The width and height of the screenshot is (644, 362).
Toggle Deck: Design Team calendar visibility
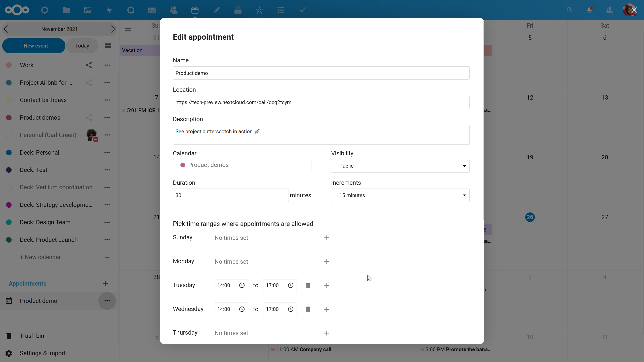point(9,222)
